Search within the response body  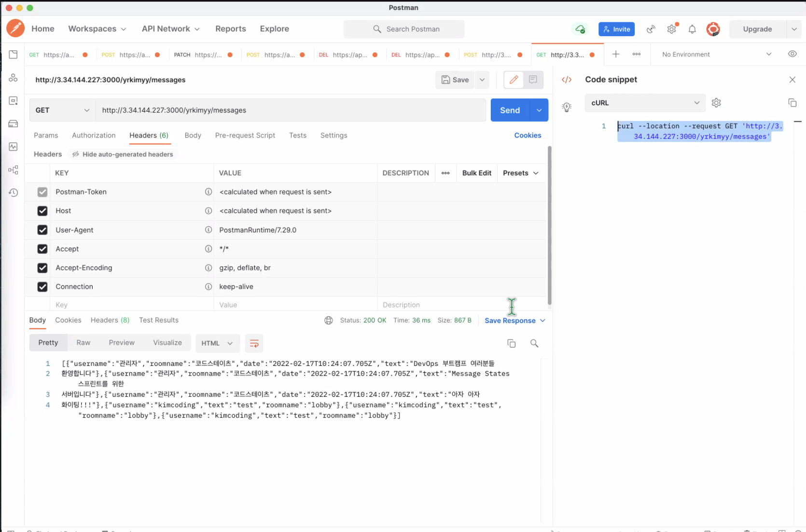[x=534, y=343]
